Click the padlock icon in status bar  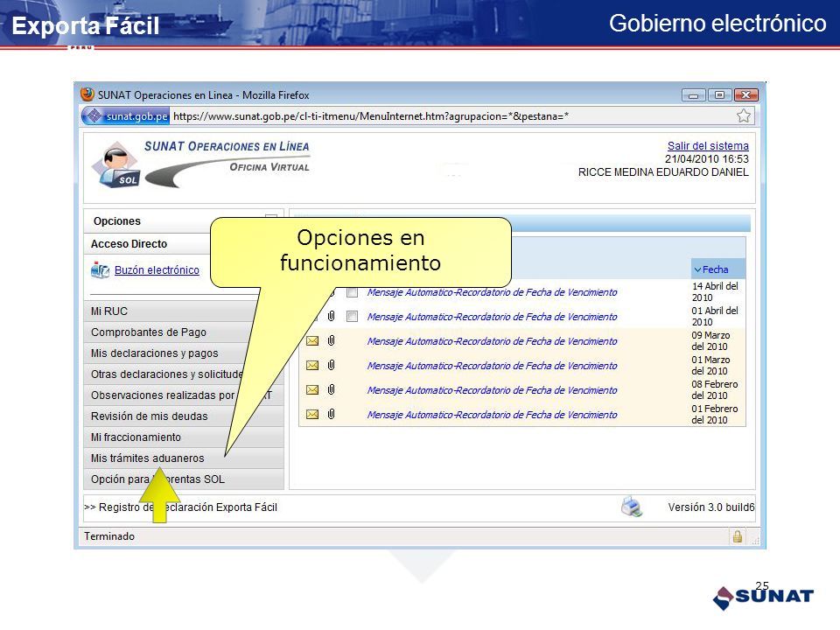[738, 536]
